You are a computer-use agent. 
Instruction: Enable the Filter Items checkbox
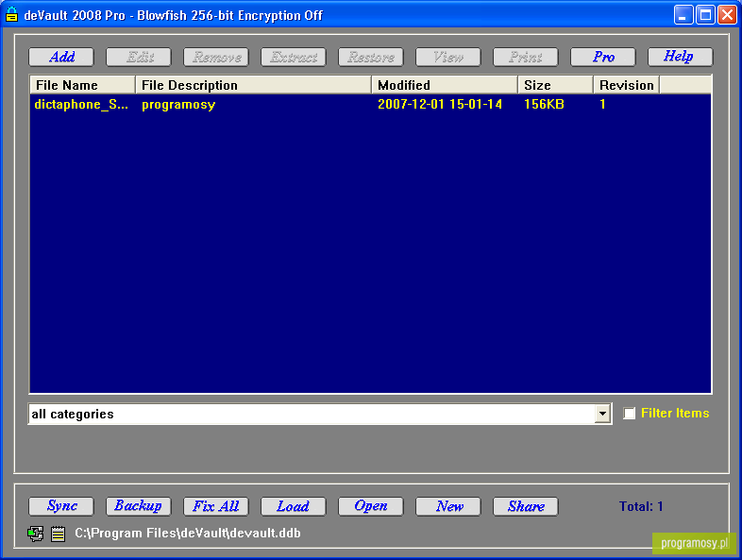[x=630, y=414]
